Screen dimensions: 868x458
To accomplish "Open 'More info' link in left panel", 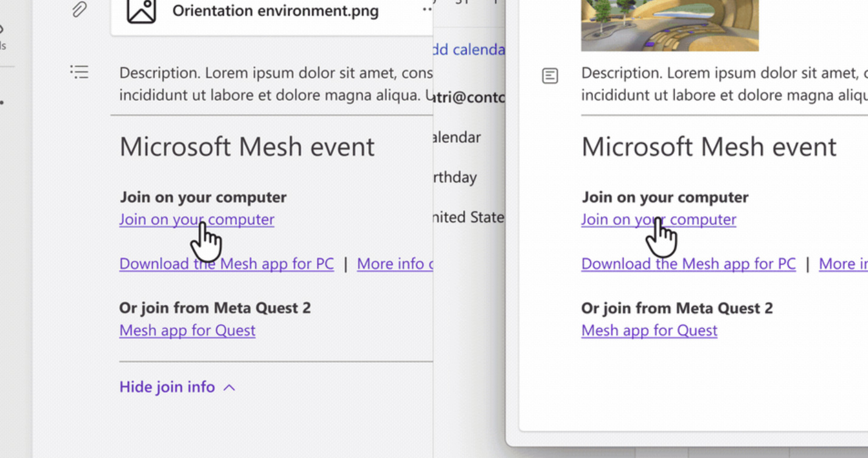I will pyautogui.click(x=395, y=264).
